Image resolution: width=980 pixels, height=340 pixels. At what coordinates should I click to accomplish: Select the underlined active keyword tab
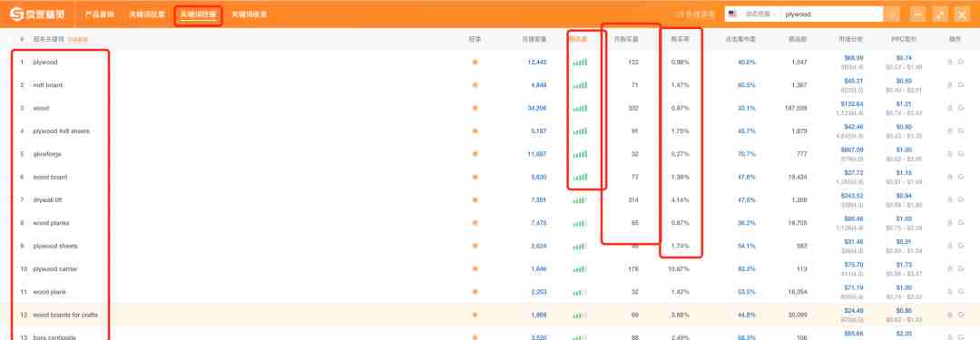[x=198, y=14]
